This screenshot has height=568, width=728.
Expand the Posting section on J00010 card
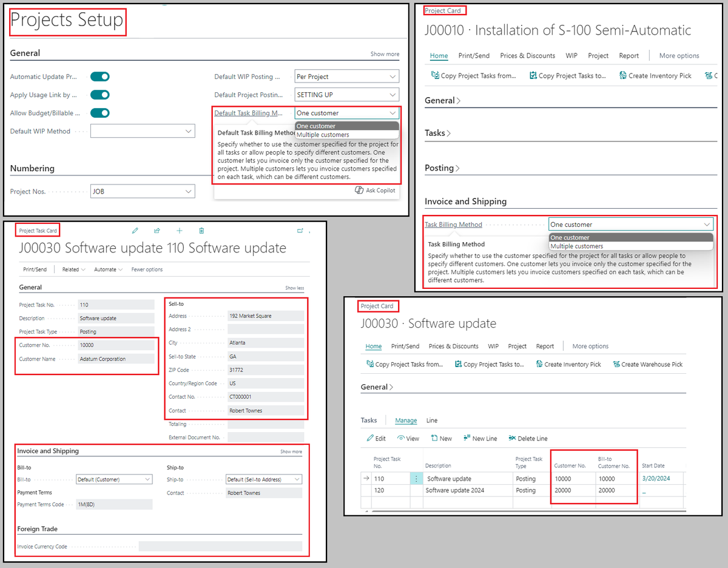click(x=442, y=168)
